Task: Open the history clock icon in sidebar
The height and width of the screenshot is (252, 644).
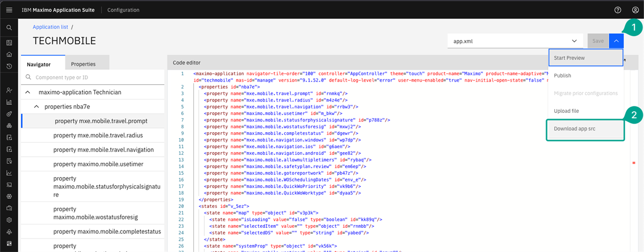Action: click(x=9, y=66)
